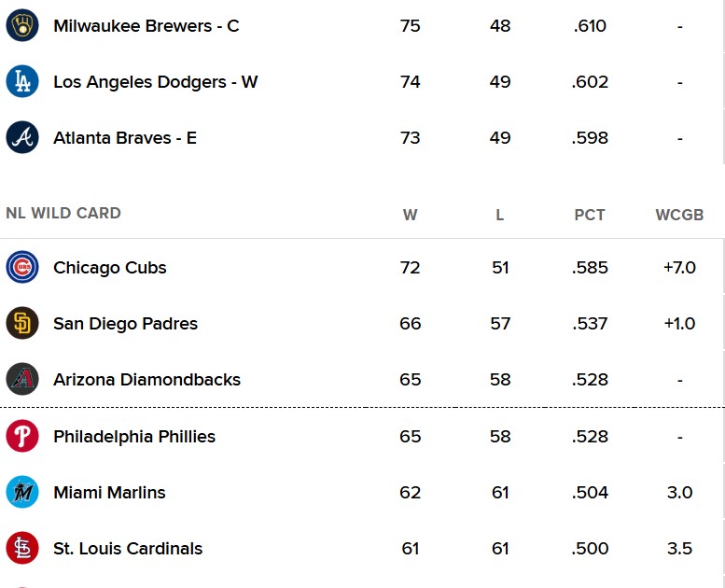
Task: Click the Chicago Cubs logo icon
Action: click(x=22, y=267)
